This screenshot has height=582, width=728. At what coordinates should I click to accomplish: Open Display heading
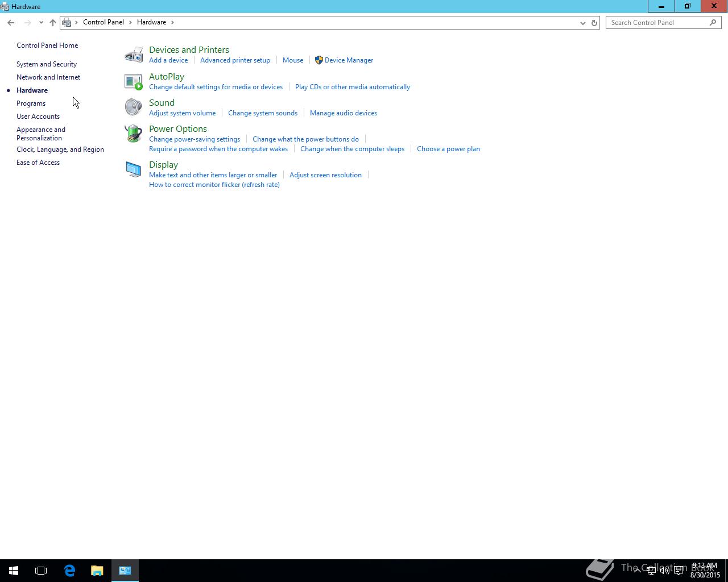point(163,165)
